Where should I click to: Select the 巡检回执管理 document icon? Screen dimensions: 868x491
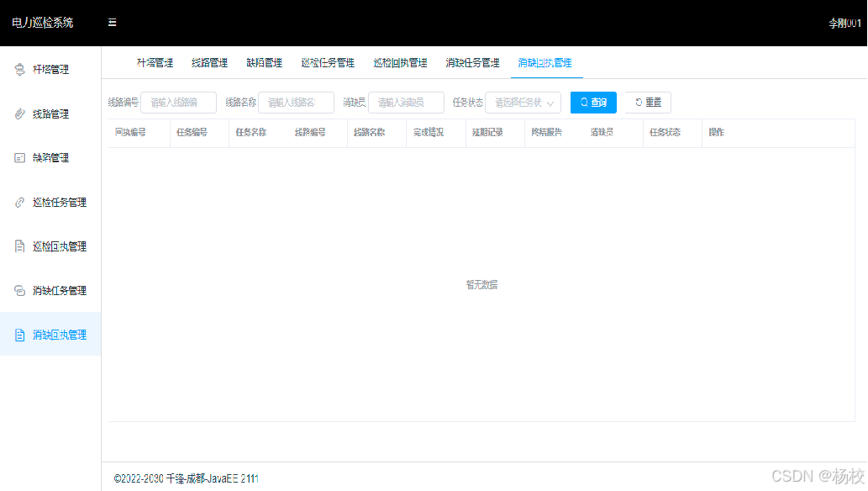[21, 245]
